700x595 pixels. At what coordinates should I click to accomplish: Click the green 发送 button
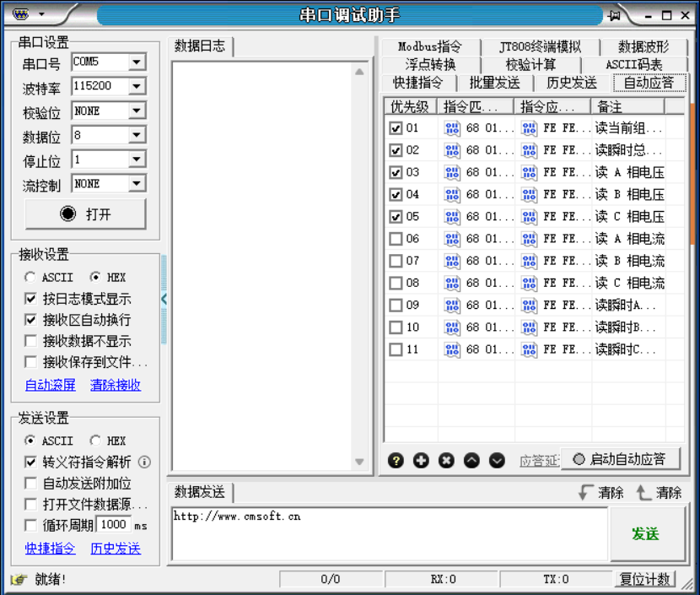pyautogui.click(x=646, y=534)
